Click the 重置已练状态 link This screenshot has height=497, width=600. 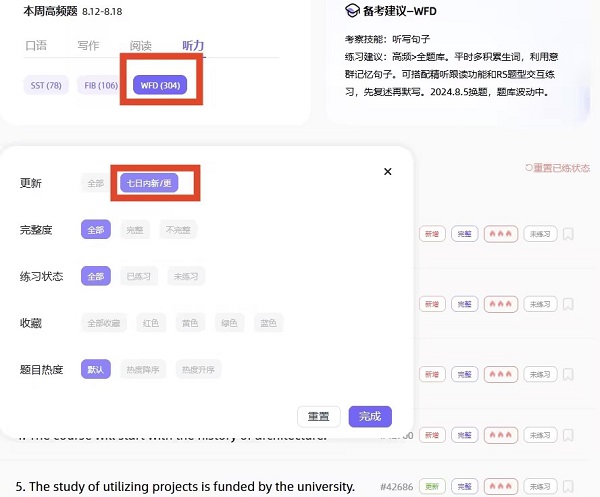click(557, 168)
